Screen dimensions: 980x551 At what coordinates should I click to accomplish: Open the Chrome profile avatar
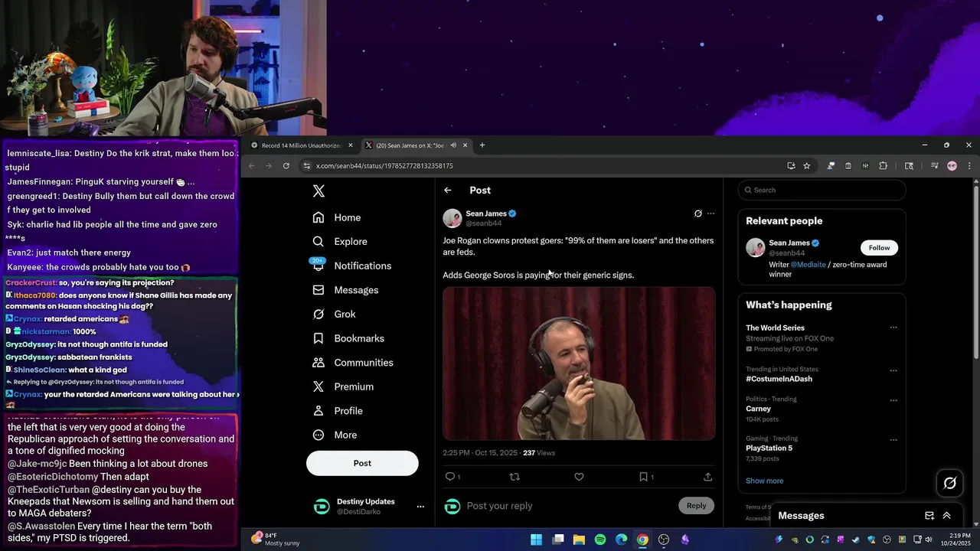point(952,166)
